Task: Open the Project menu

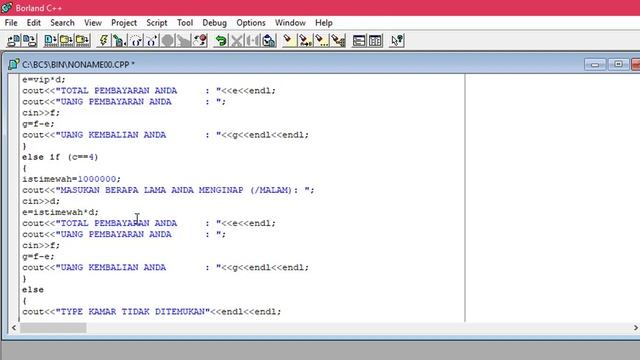Action: pyautogui.click(x=124, y=23)
